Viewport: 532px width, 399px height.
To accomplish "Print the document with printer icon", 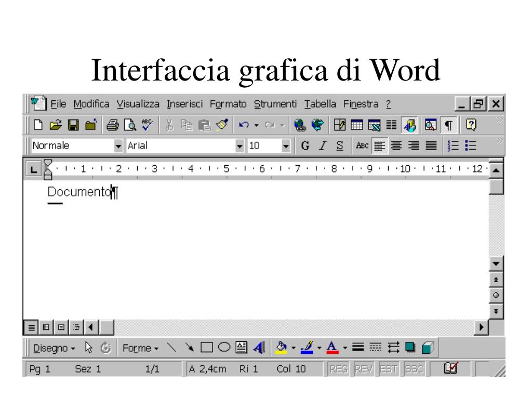I will tap(113, 125).
